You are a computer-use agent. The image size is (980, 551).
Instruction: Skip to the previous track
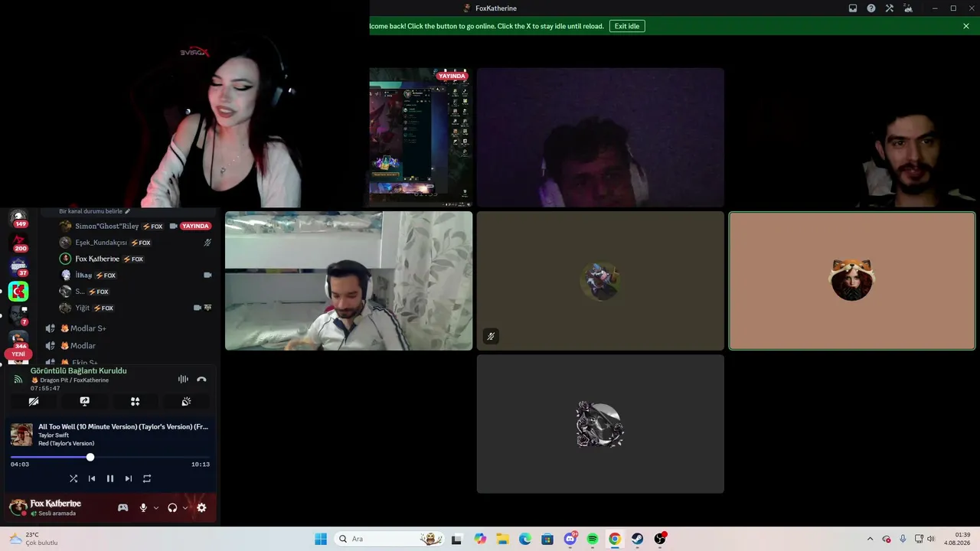click(x=92, y=478)
